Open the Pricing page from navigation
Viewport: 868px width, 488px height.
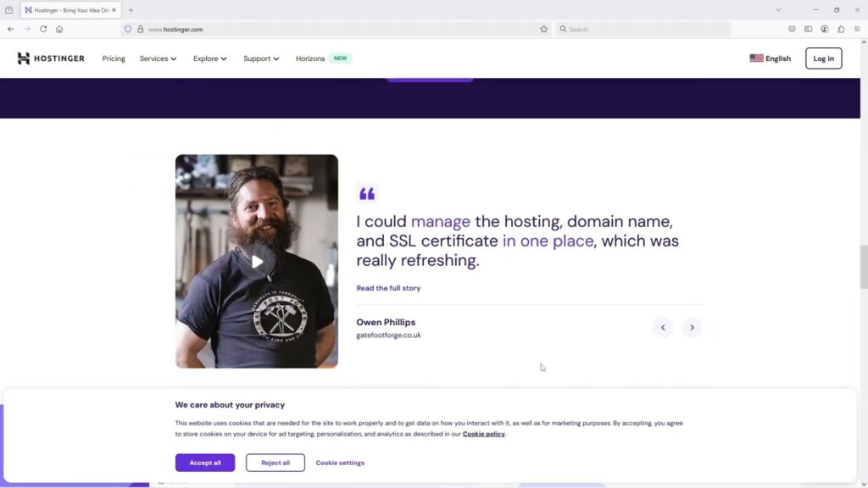114,58
